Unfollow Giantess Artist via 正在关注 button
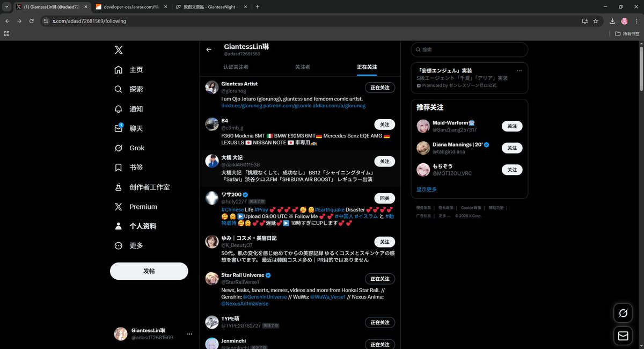644x349 pixels. 380,87
